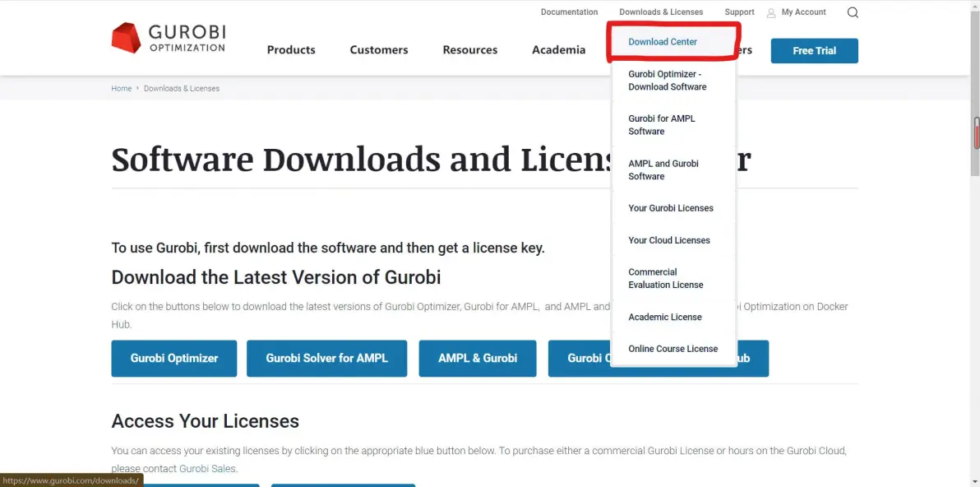Choose Gurobi Optimizer - Download Software menu item
Viewport: 980px width, 487px height.
pyautogui.click(x=673, y=81)
